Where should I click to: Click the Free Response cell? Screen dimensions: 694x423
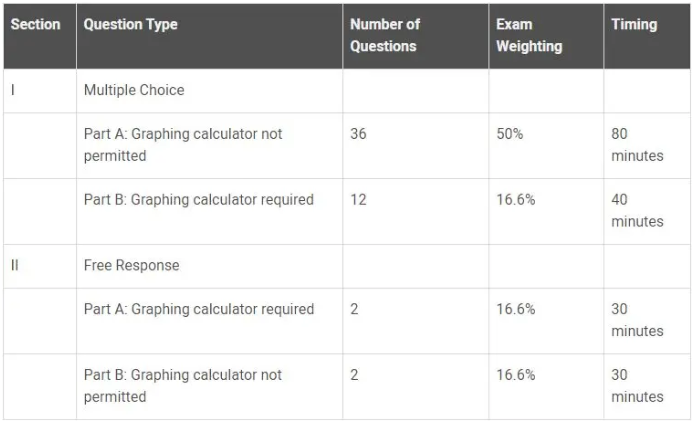tap(131, 265)
